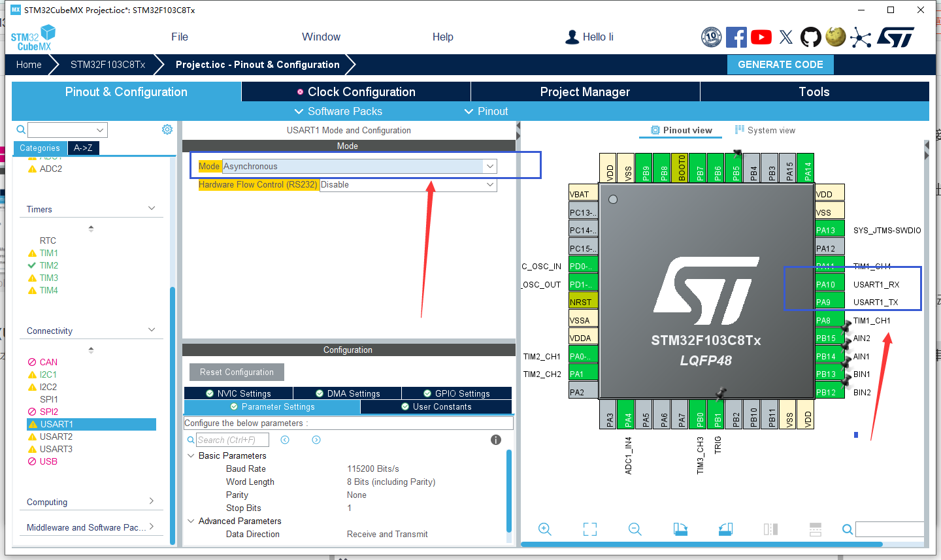
Task: Click the Reset Configuration button
Action: coord(237,372)
